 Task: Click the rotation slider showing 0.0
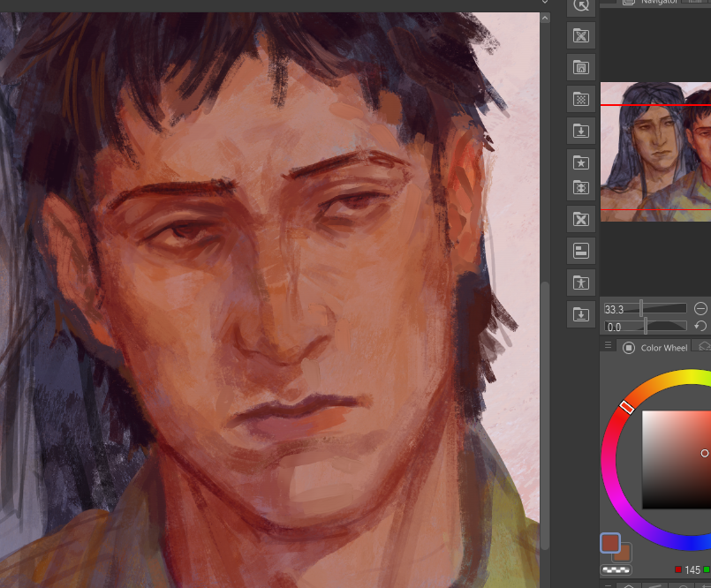pyautogui.click(x=645, y=327)
